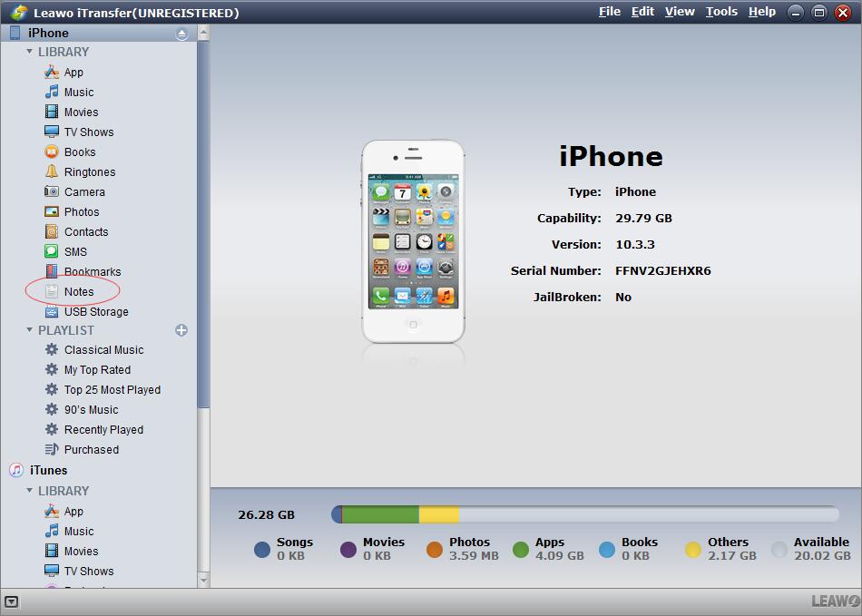The height and width of the screenshot is (616, 862).
Task: Select the iTunes source entry
Action: pyautogui.click(x=38, y=470)
